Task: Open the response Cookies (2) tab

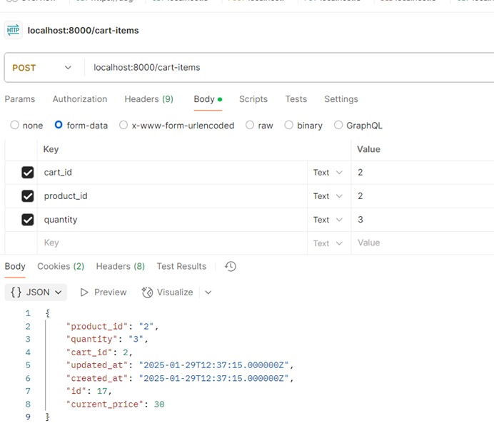Action: (x=61, y=266)
